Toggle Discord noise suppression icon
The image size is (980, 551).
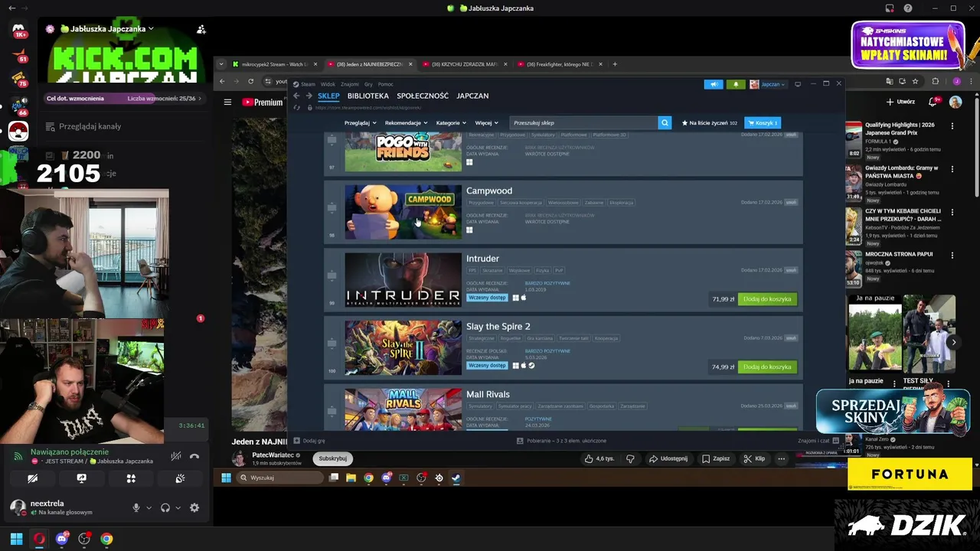[x=176, y=456]
